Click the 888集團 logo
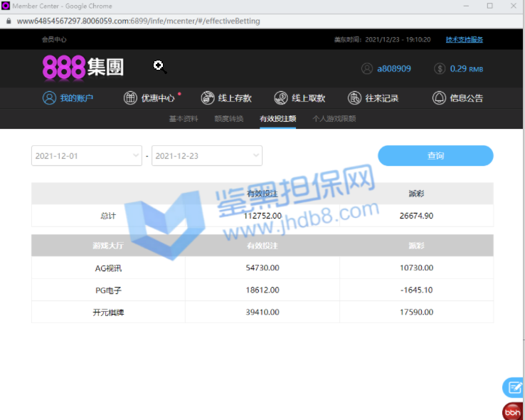Screen dimensions: 525x420 (x=83, y=68)
